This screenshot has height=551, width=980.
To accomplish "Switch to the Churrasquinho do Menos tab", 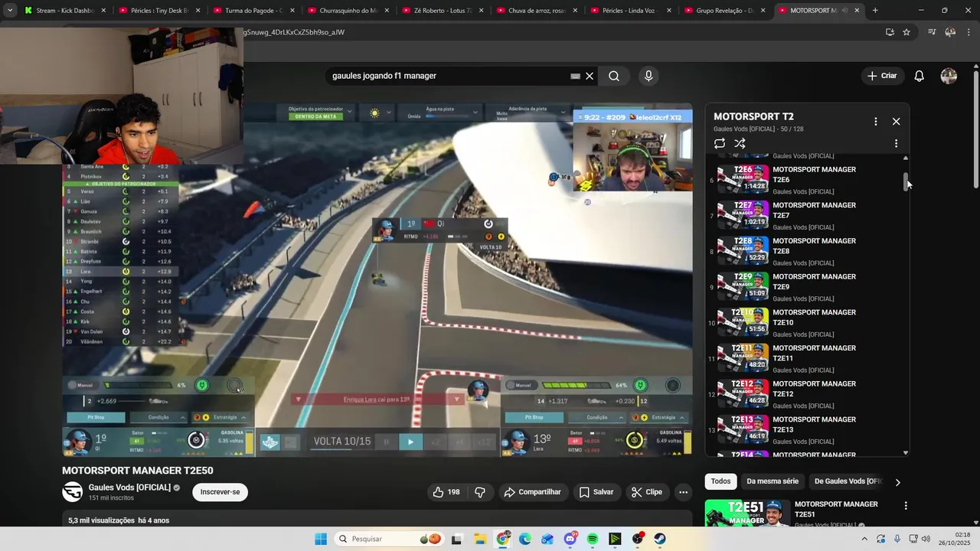I will (348, 11).
